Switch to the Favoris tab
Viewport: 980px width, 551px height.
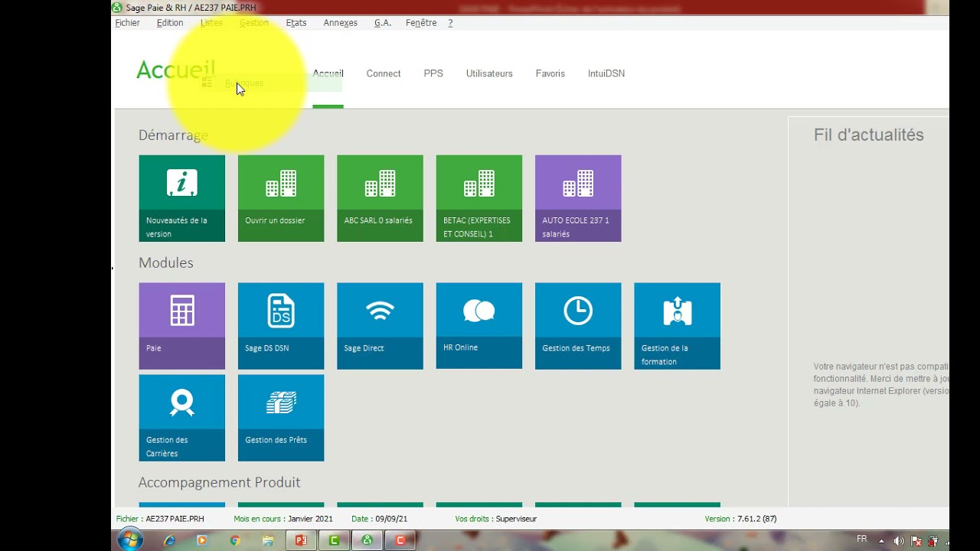(550, 73)
